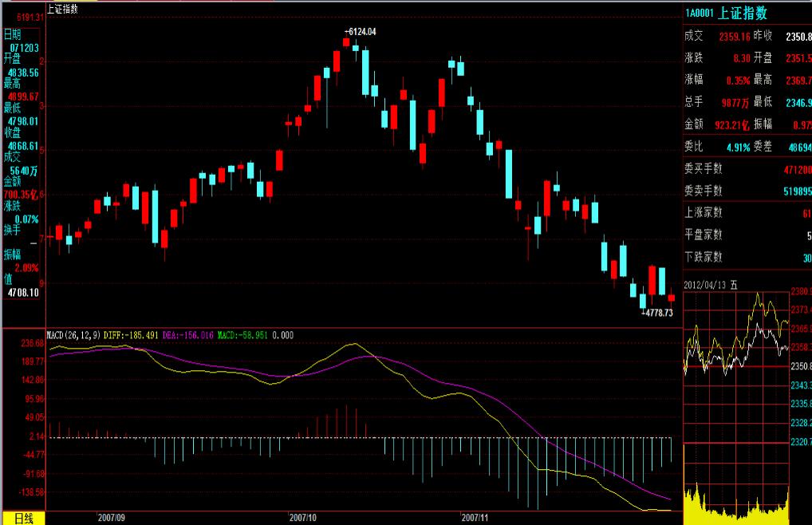Click the 成交 5640万 sidebar value
Viewport: 812px width, 525px height.
tap(24, 171)
